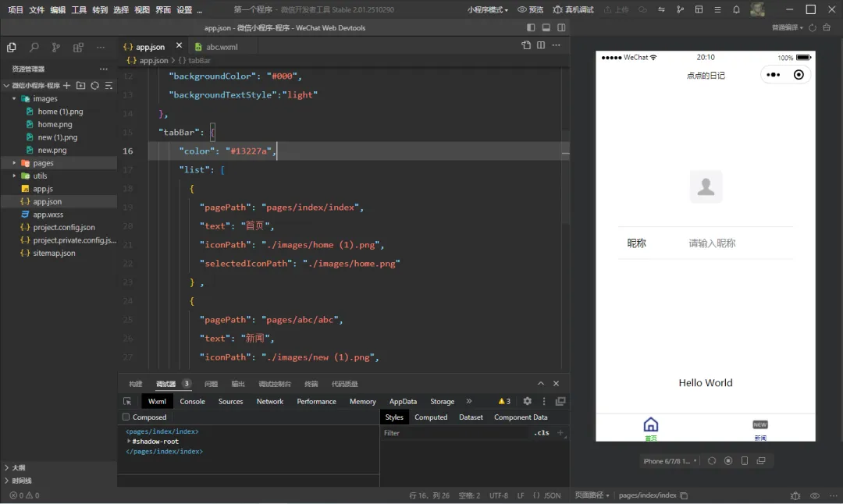This screenshot has width=843, height=504.
Task: Toggle preview visibility eye in status bar
Action: pyautogui.click(x=815, y=495)
